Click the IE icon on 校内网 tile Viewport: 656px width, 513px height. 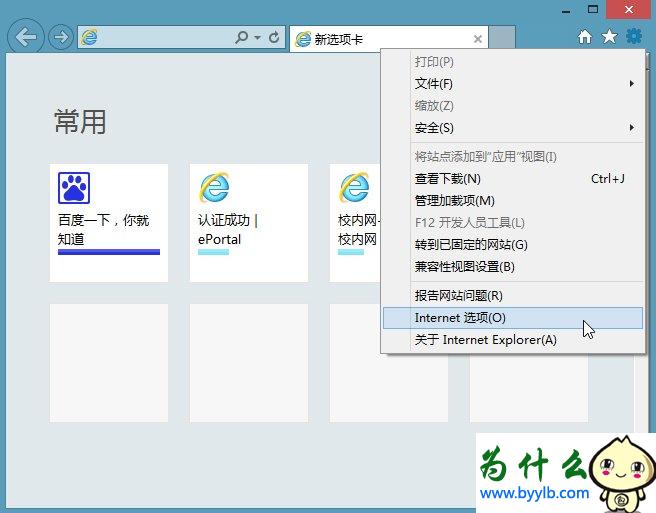[x=354, y=187]
